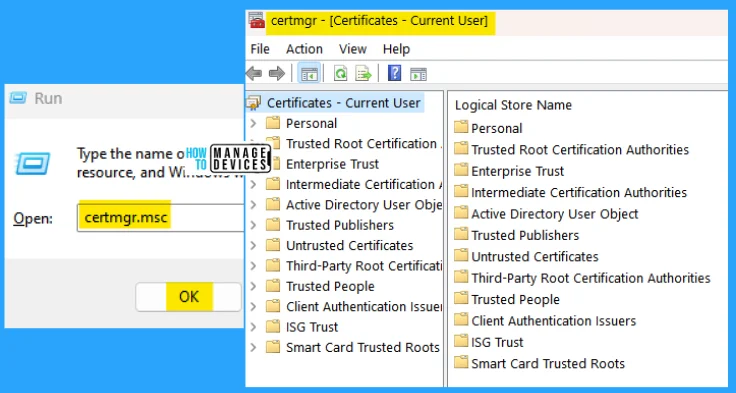Expand Trusted Publishers tree node
736x393 pixels.
pos(253,225)
